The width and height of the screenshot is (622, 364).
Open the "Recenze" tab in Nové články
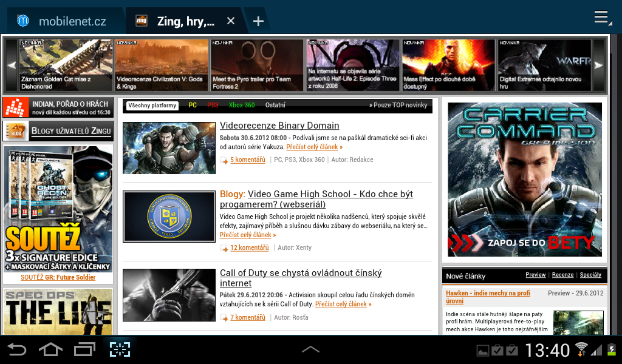tap(562, 275)
